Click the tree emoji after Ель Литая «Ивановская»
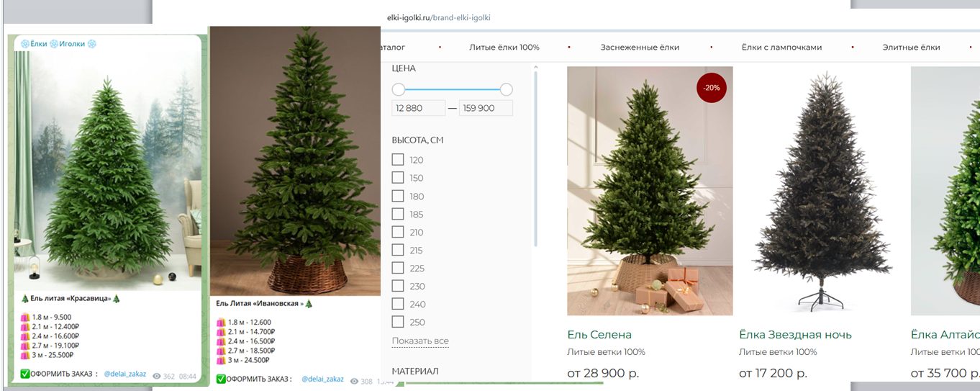This screenshot has height=391, width=980. [309, 304]
